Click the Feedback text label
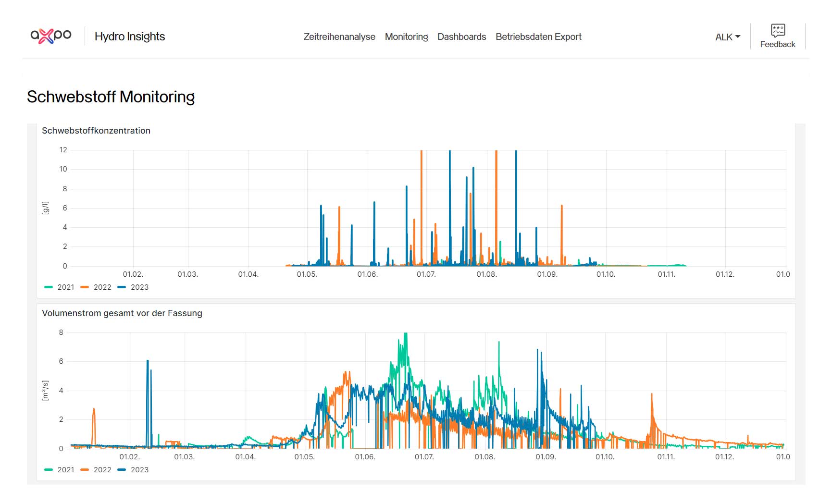Image resolution: width=832 pixels, height=504 pixels. [x=778, y=44]
